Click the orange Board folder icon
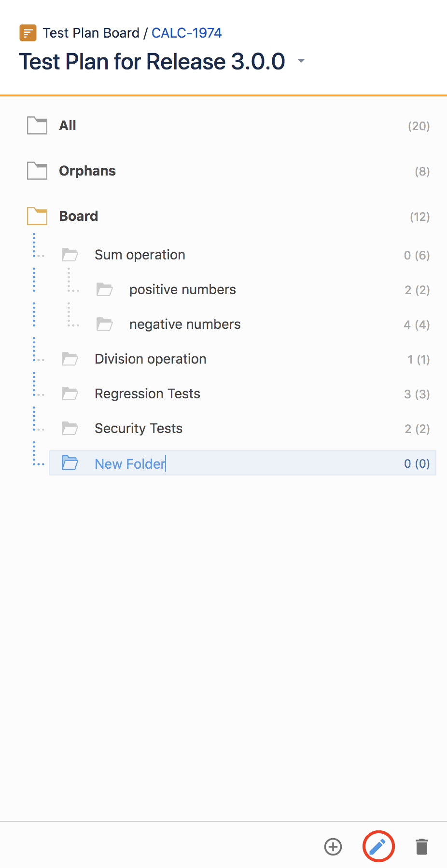Screen dimensions: 447x868 click(x=37, y=216)
